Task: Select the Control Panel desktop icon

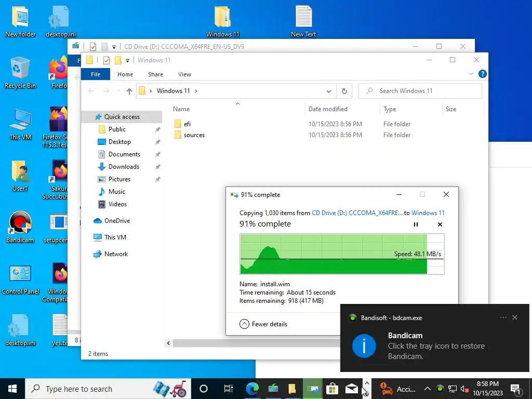Action: [20, 279]
